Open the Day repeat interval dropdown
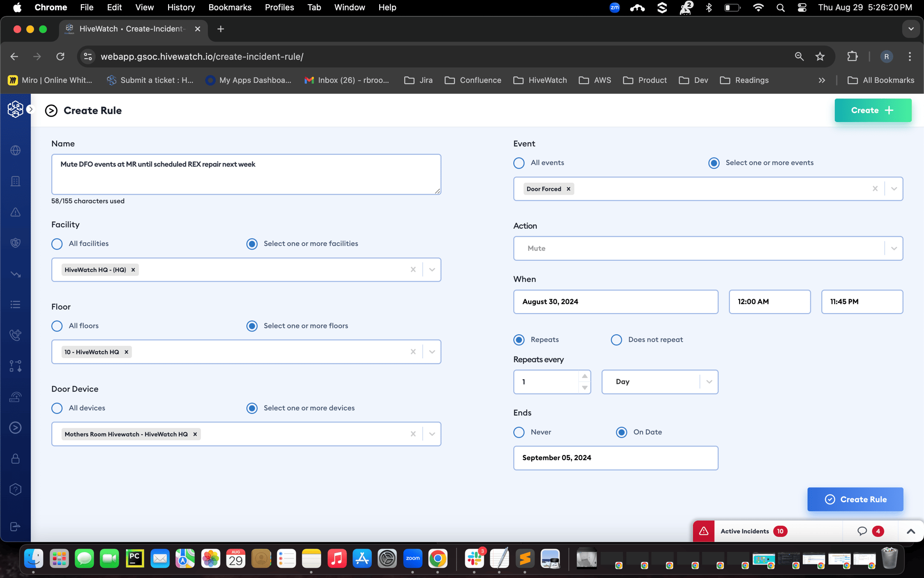This screenshot has width=924, height=578. [x=660, y=382]
